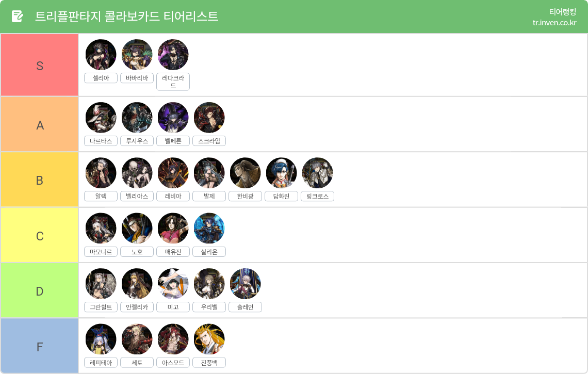Click the blue F tier cell
The height and width of the screenshot is (374, 588).
coord(39,346)
